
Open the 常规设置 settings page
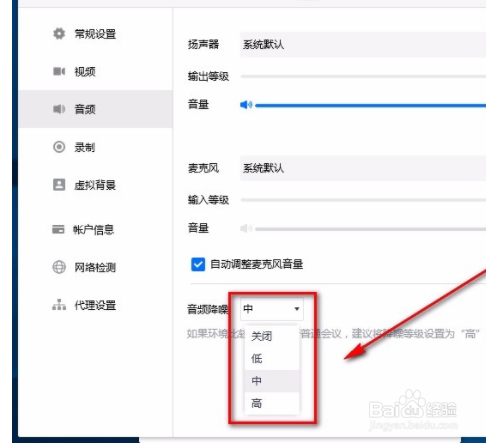(96, 34)
